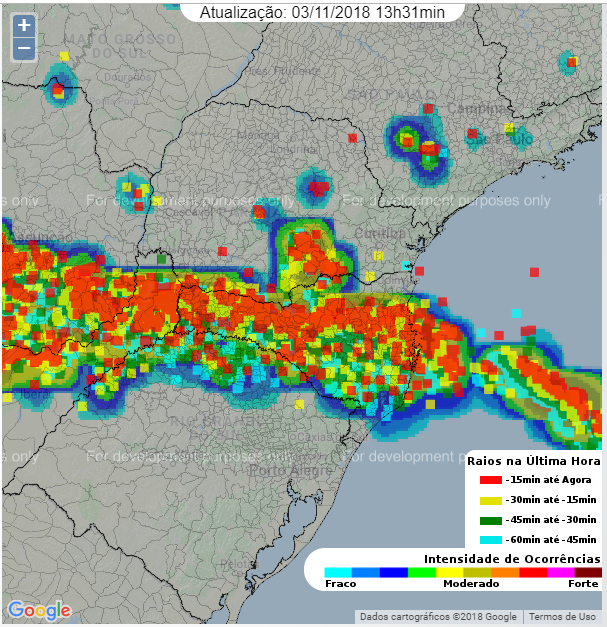Zoom out with the minus button

click(24, 48)
